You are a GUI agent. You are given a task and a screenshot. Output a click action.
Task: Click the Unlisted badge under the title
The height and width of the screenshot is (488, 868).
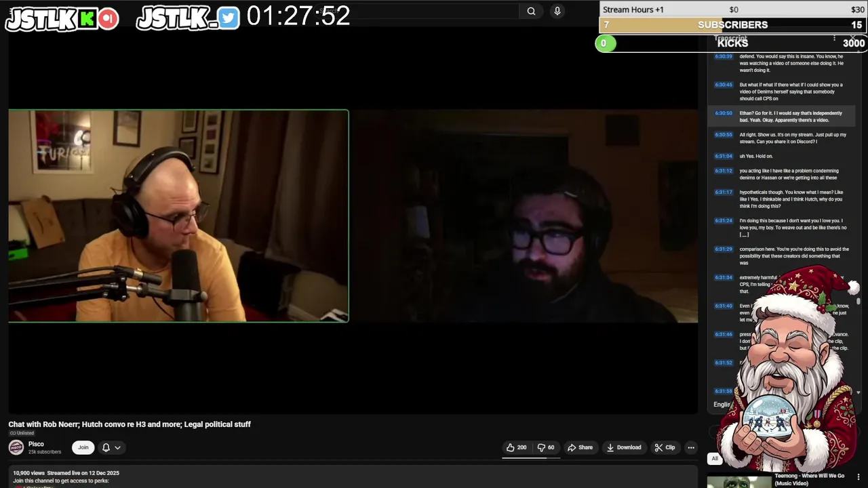click(22, 433)
